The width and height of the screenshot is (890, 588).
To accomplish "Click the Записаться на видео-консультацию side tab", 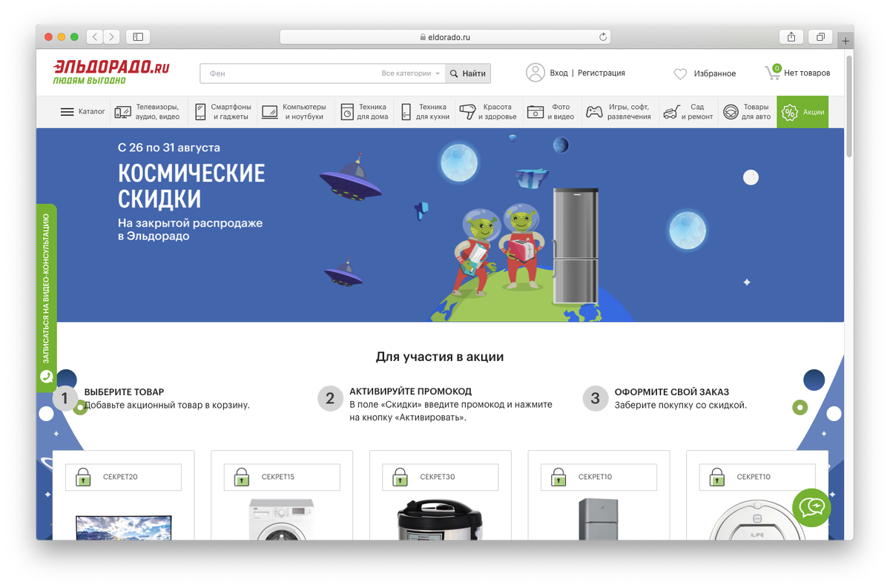I will pyautogui.click(x=47, y=297).
